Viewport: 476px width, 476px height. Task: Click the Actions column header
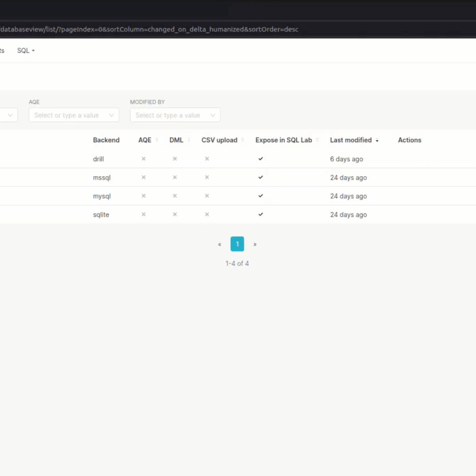click(x=409, y=140)
